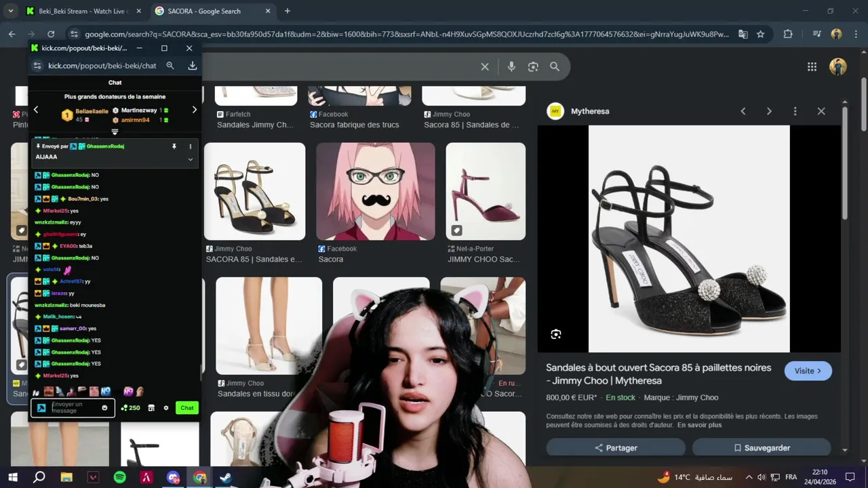Start Google voice search microphone

pos(511,66)
